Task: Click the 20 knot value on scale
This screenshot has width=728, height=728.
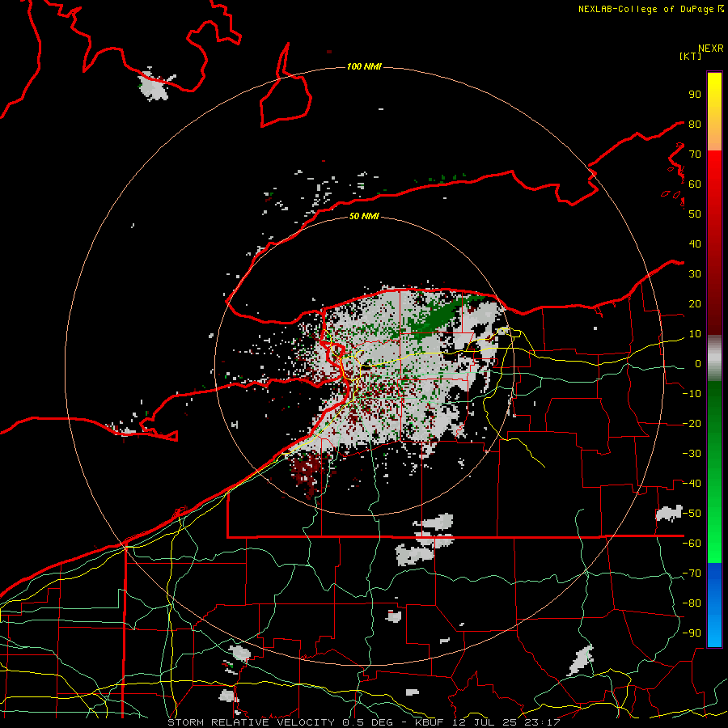Action: click(x=695, y=303)
